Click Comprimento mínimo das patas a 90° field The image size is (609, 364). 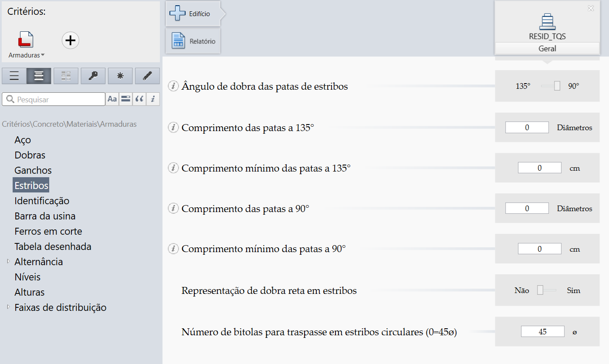click(539, 249)
